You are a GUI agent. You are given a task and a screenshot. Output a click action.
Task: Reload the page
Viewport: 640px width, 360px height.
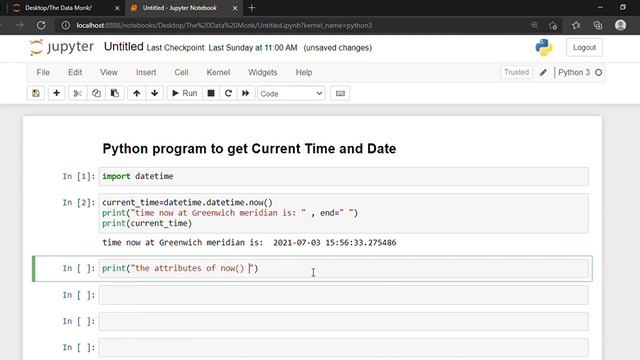coord(41,25)
